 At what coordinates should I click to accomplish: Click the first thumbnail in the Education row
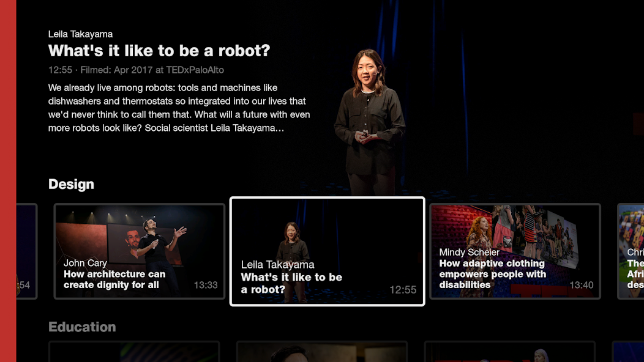[135, 353]
